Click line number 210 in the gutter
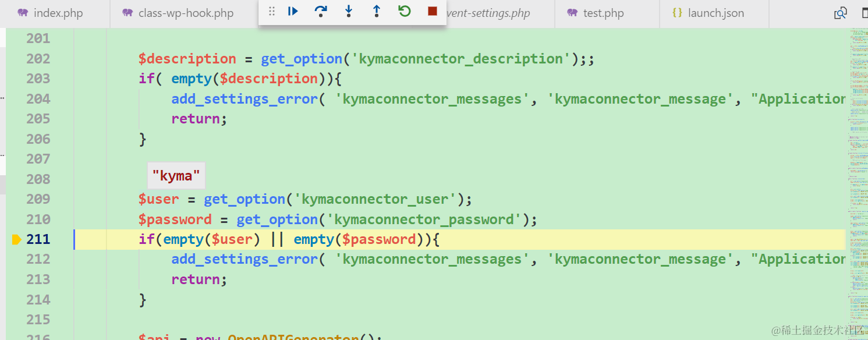The image size is (868, 340). click(38, 219)
